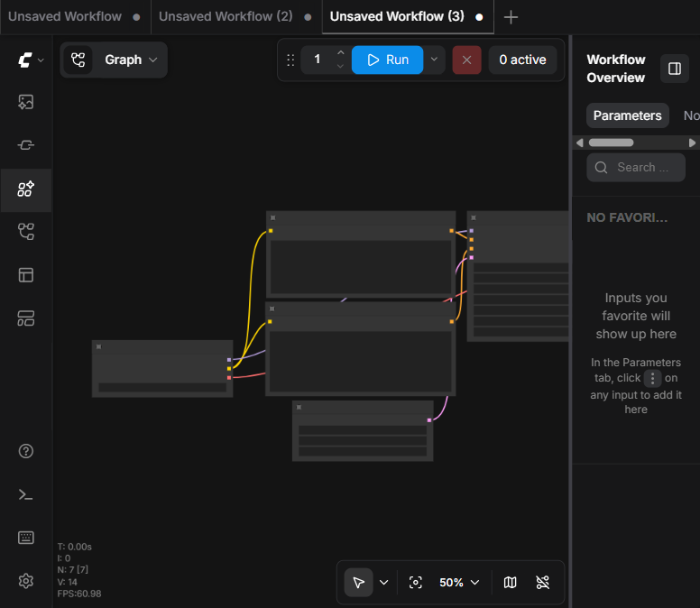This screenshot has width=700, height=608.
Task: Choose the select cursor tool
Action: point(358,583)
